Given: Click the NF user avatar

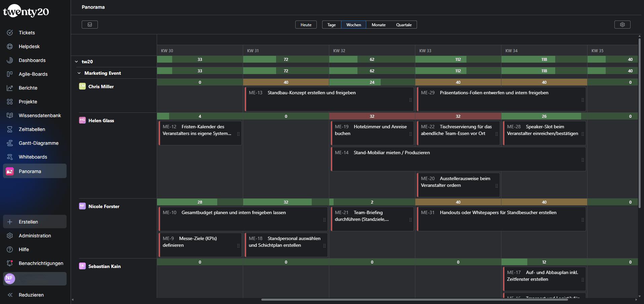Looking at the screenshot, I should pyautogui.click(x=9, y=278).
